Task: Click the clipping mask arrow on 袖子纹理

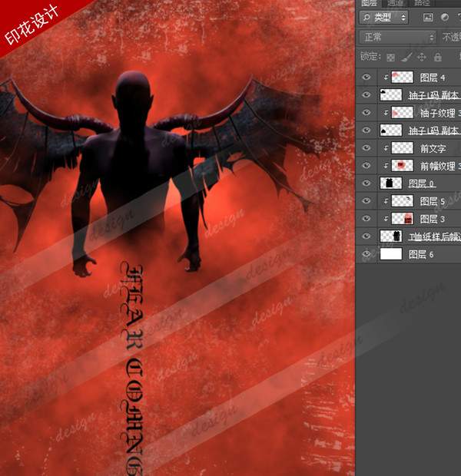Action: pos(386,113)
